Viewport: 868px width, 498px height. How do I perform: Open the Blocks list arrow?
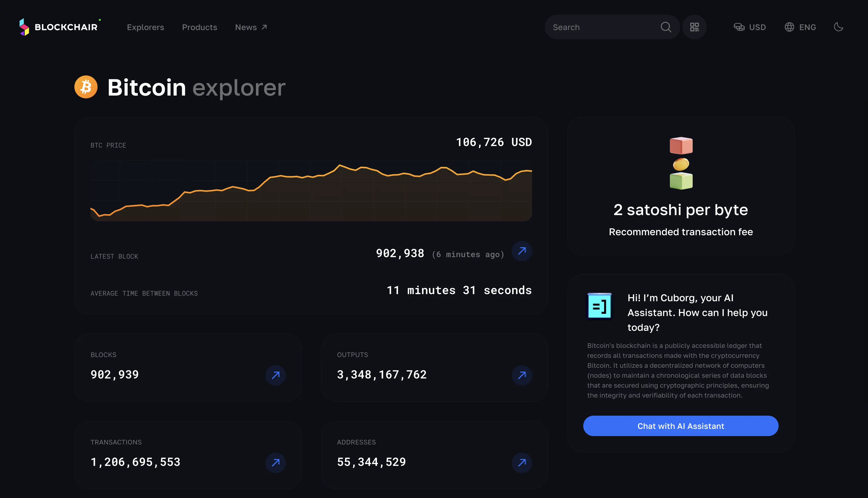[275, 375]
